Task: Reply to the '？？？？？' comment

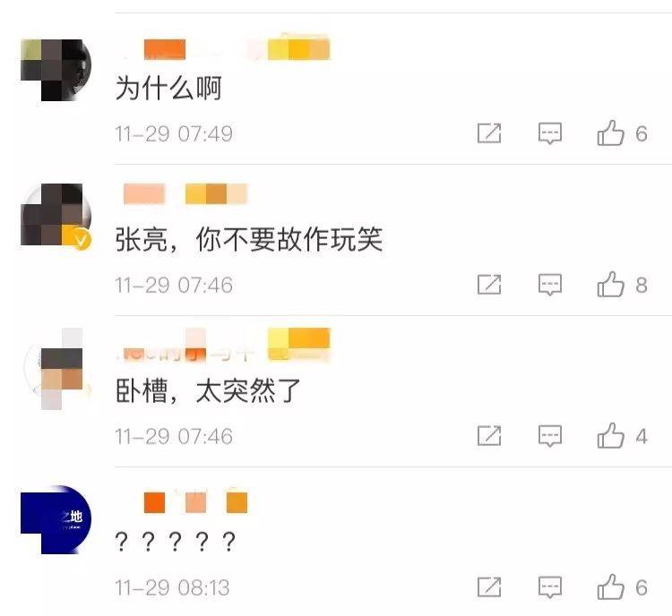Action: point(550,587)
